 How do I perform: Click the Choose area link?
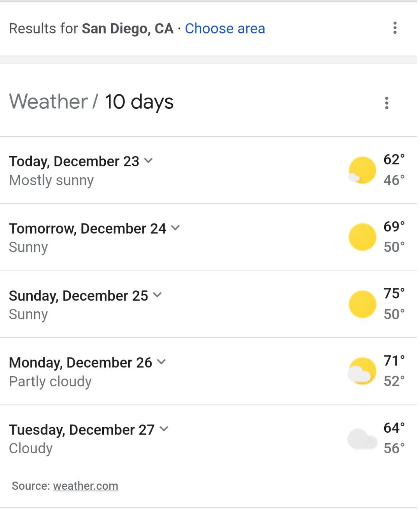225,28
